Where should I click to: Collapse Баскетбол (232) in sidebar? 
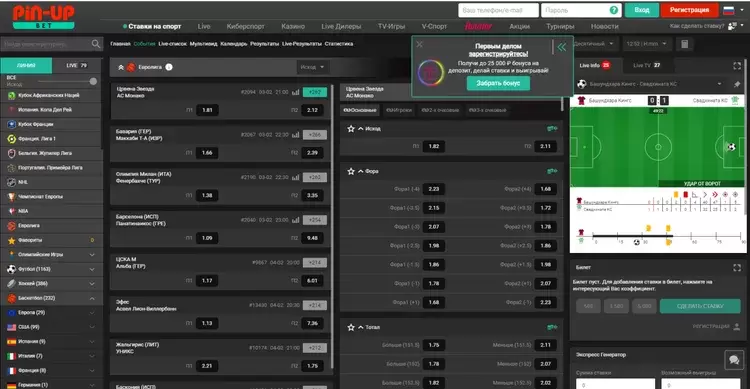pos(92,299)
